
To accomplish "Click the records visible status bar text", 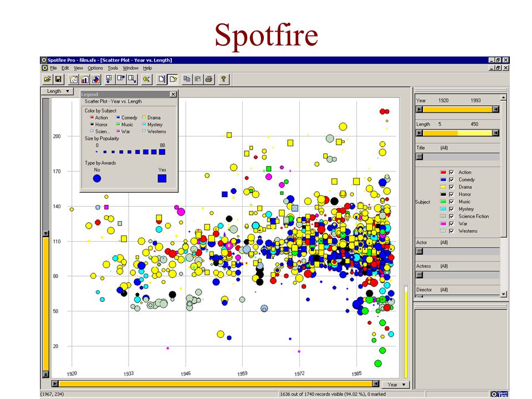I will point(333,394).
